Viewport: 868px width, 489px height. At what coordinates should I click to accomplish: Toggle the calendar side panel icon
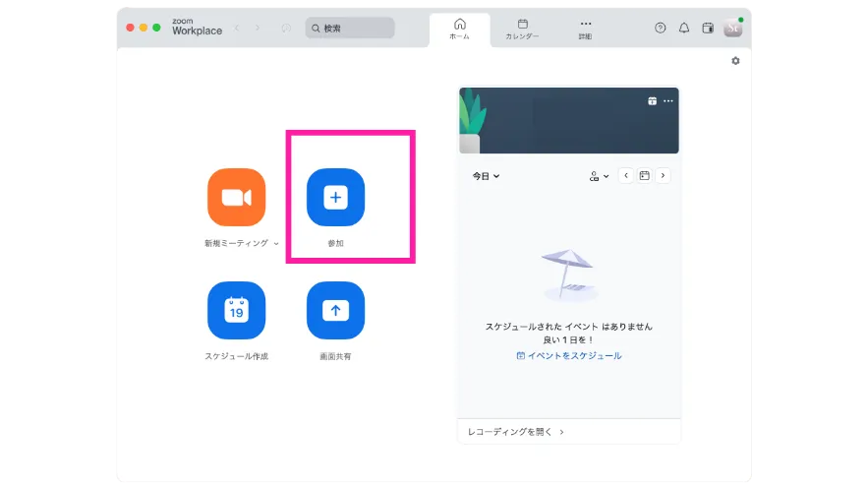(708, 28)
